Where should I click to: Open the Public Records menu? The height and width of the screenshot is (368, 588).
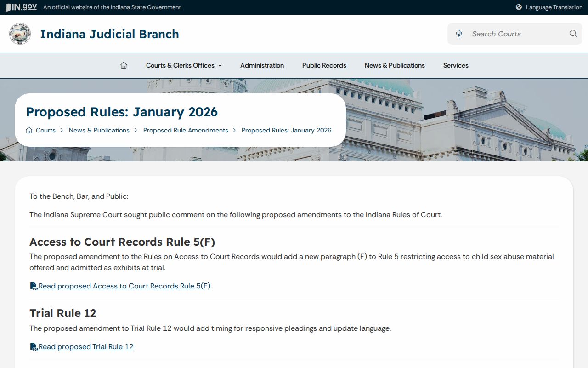(324, 65)
